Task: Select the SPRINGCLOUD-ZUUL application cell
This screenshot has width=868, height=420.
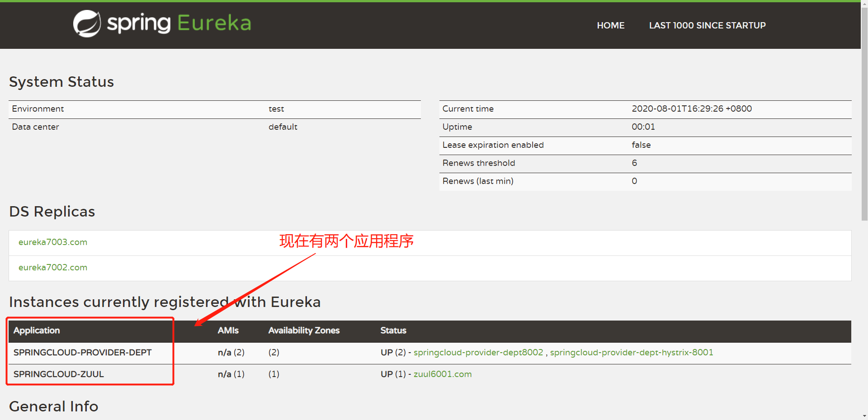Action: (x=59, y=374)
